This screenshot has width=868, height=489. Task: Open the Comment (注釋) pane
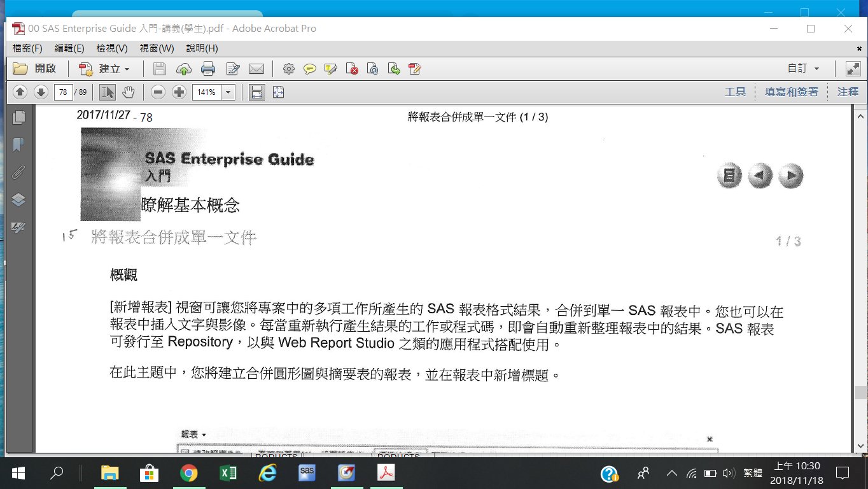tap(848, 92)
